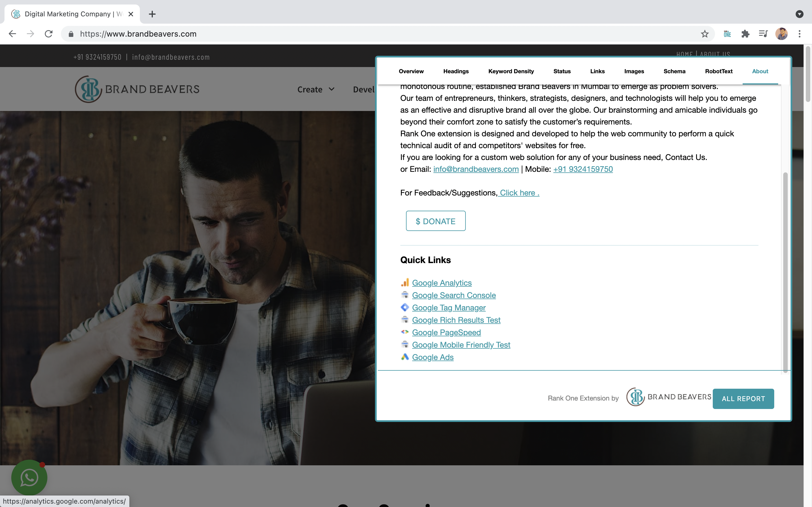812x507 pixels.
Task: Click inside the browser address bar
Action: [235, 34]
